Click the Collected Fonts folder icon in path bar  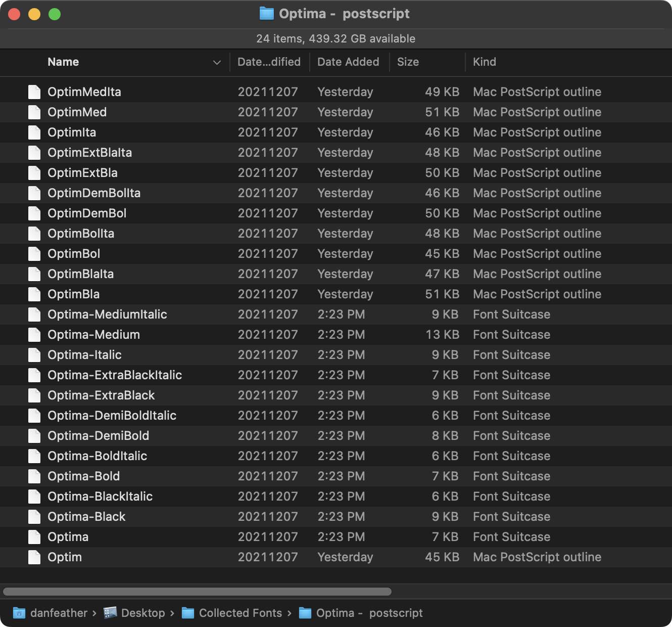[187, 613]
